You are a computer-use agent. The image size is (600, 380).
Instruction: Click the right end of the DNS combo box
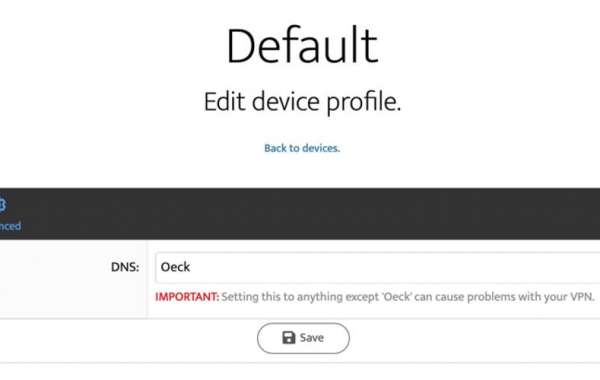589,267
